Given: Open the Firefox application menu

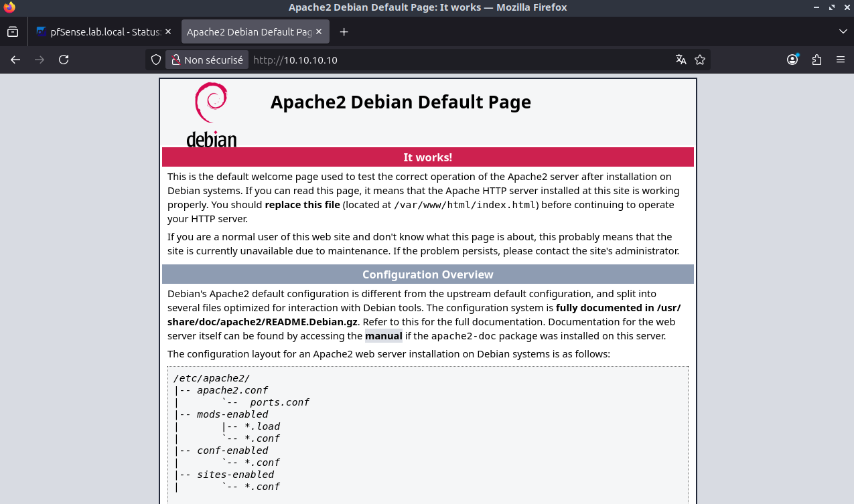Looking at the screenshot, I should click(x=841, y=60).
